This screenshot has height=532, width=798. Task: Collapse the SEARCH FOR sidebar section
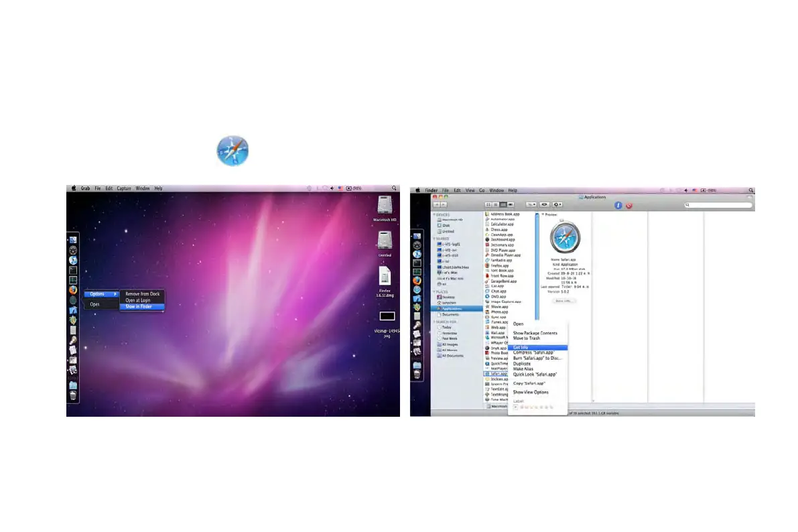435,322
